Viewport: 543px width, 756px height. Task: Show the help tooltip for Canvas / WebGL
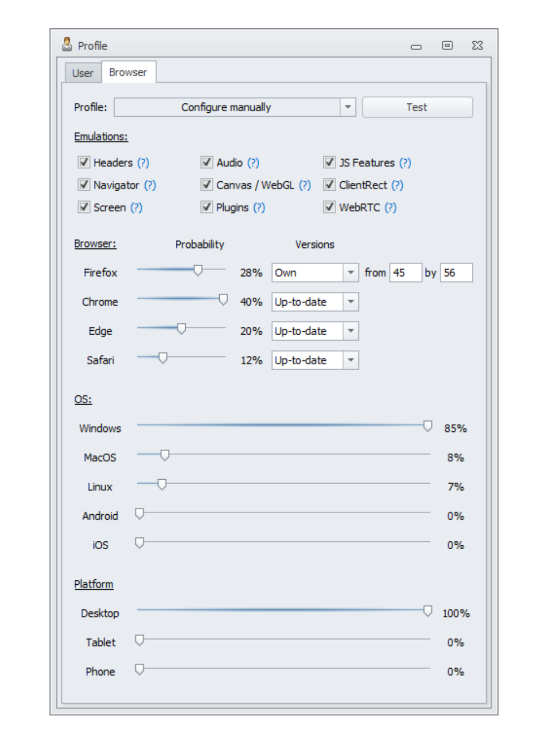click(x=305, y=185)
